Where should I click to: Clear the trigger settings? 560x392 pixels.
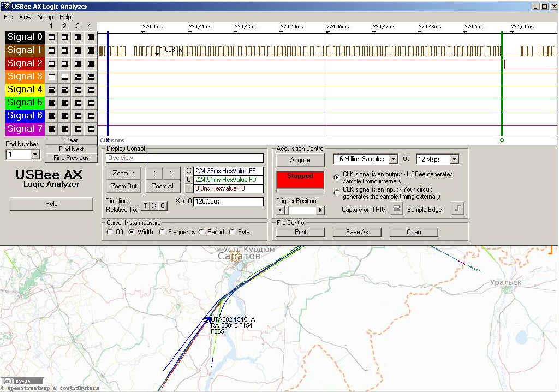pyautogui.click(x=71, y=140)
